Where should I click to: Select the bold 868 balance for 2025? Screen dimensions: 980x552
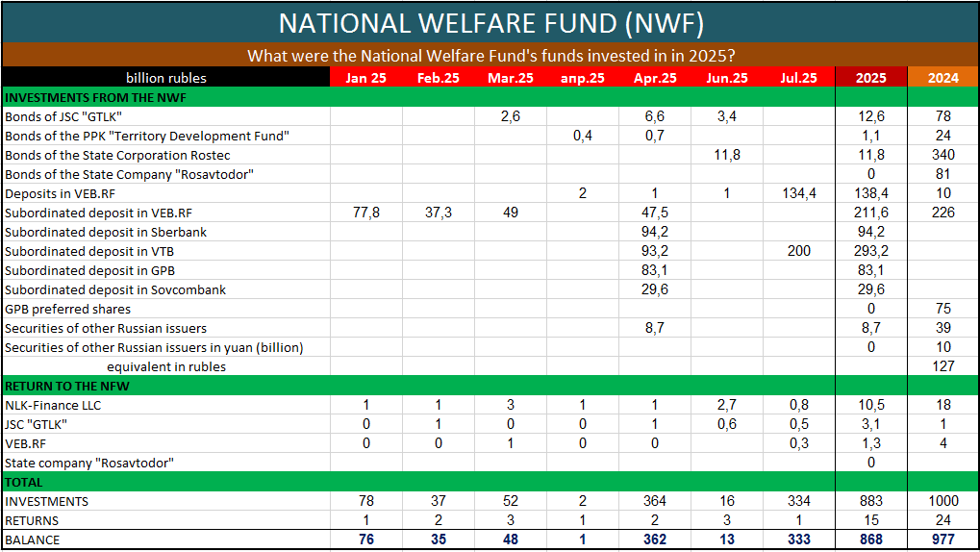pyautogui.click(x=871, y=539)
